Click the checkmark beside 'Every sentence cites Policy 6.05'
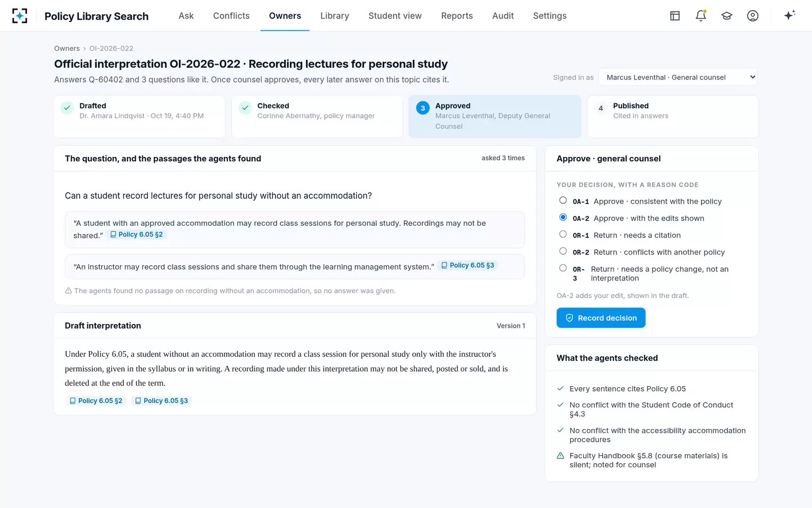812x508 pixels. point(561,388)
